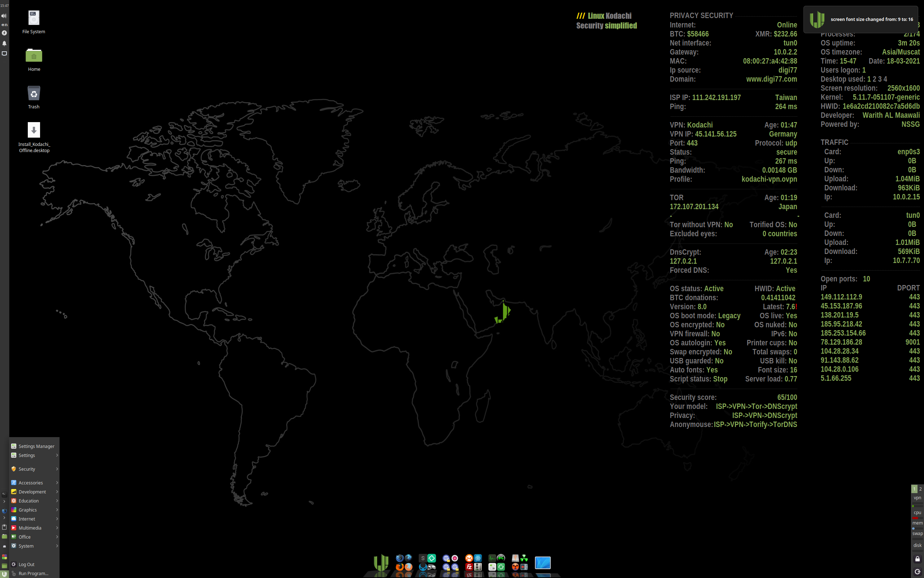Choose Log Out in the menu
The height and width of the screenshot is (578, 924).
(x=34, y=564)
